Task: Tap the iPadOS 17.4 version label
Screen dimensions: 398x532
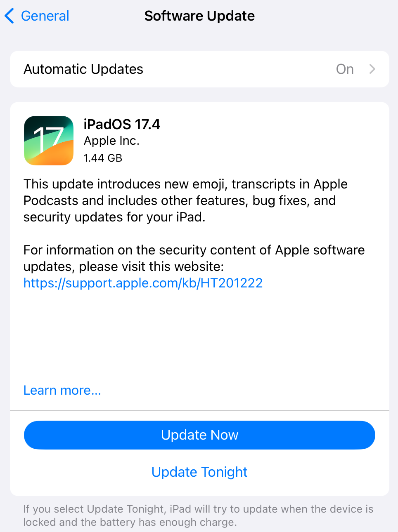Action: [122, 124]
